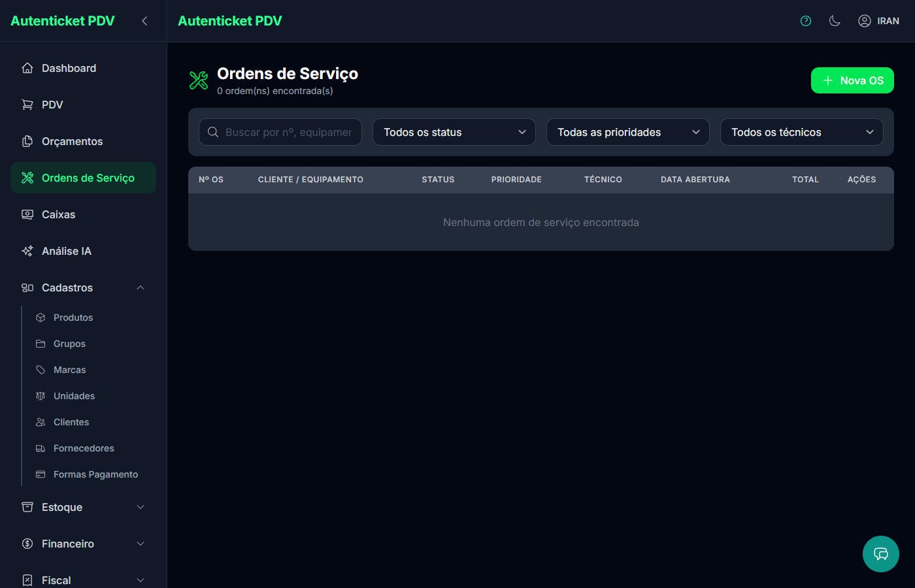Open the Todos os status dropdown

(x=454, y=132)
